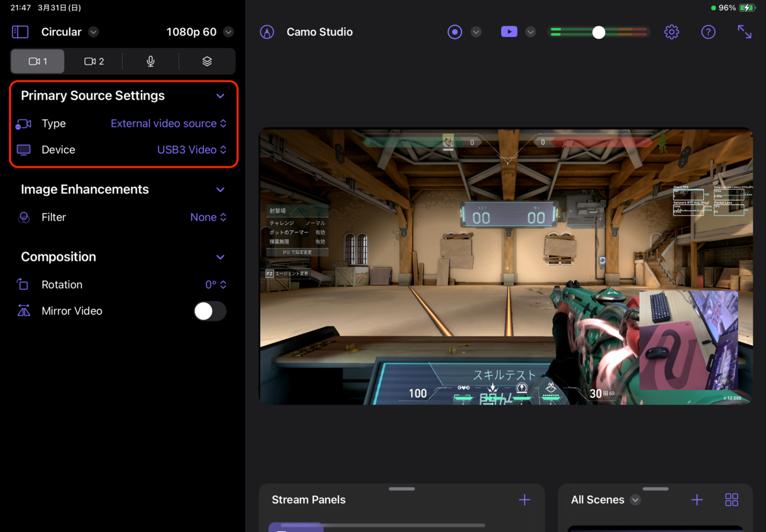766x532 pixels.
Task: Click the battery status indicator
Action: (x=747, y=8)
